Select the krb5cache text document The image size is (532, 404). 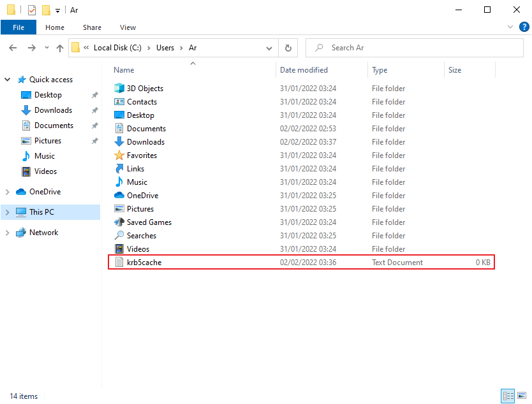tap(144, 263)
